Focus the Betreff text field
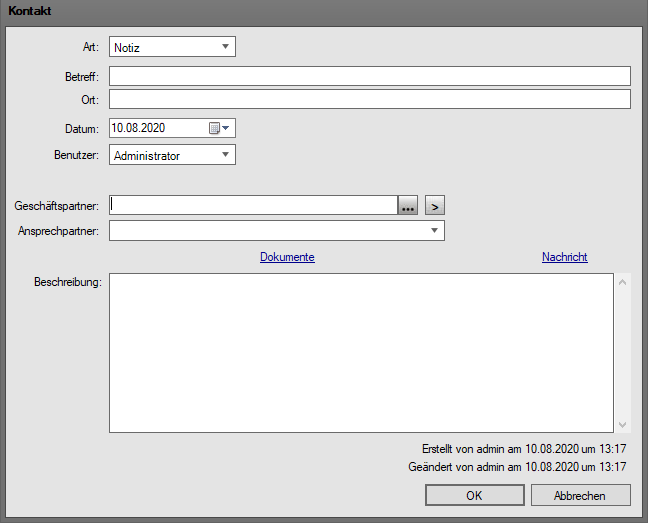Viewport: 649px width, 523px height. point(369,76)
